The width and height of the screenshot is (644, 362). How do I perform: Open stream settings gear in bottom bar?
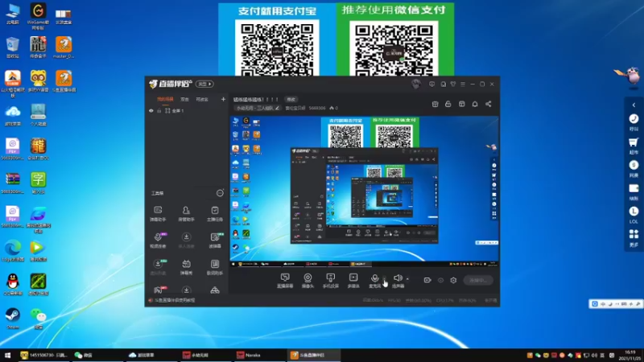tap(453, 280)
